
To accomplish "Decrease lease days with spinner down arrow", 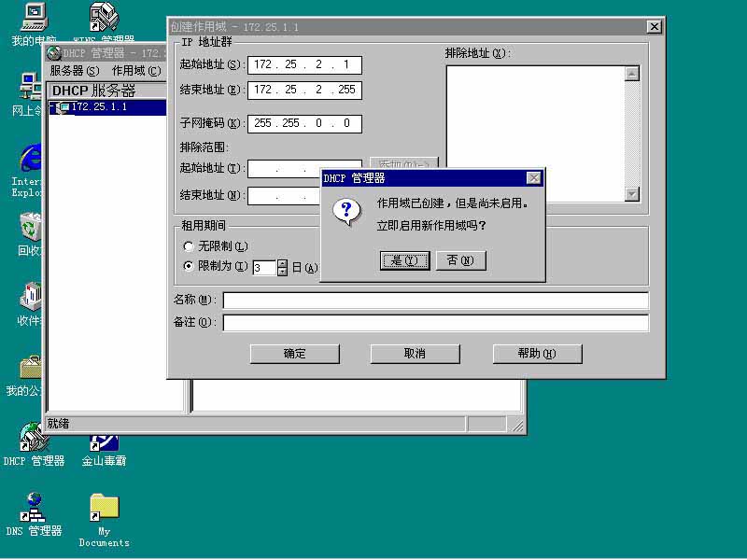I will 284,271.
